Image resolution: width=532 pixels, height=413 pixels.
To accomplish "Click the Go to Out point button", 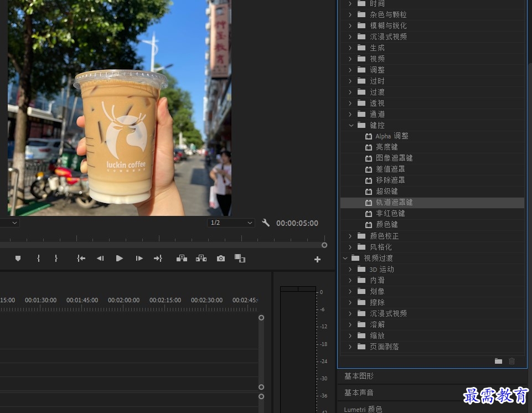I will tap(158, 259).
